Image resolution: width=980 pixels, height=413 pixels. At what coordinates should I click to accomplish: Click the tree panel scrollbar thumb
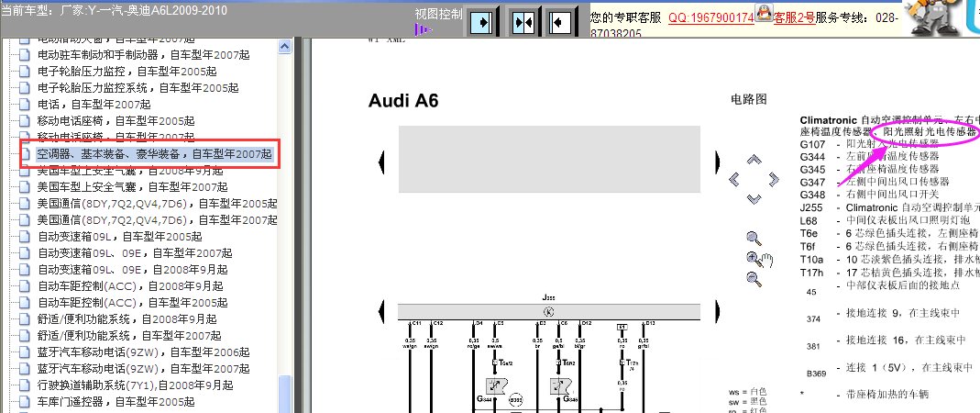284,395
